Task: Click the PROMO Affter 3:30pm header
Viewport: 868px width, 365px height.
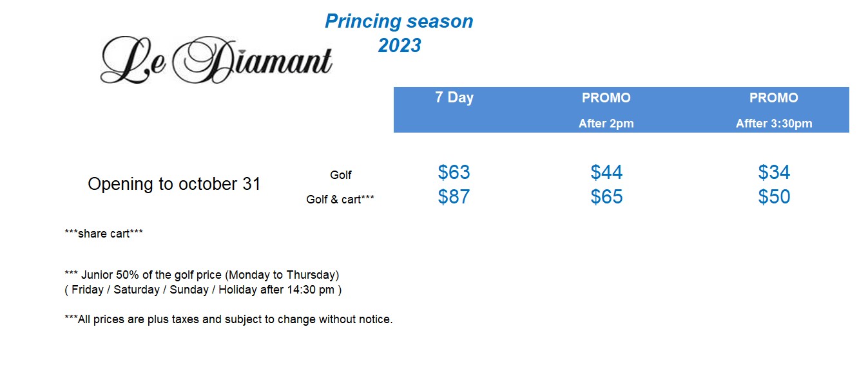Action: click(774, 110)
